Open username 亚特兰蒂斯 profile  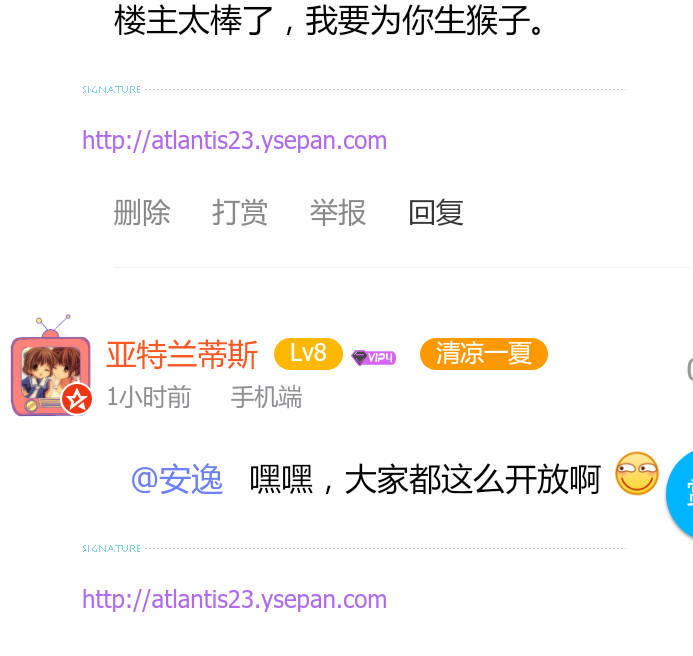(182, 355)
